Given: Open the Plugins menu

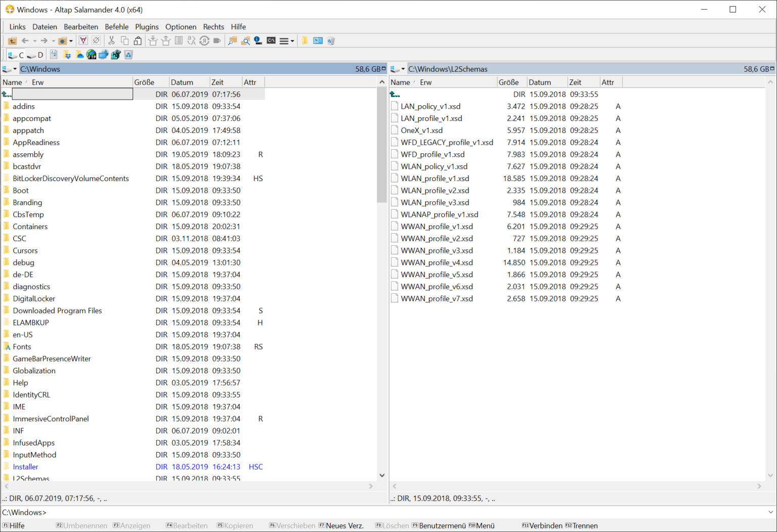Looking at the screenshot, I should click(x=147, y=27).
